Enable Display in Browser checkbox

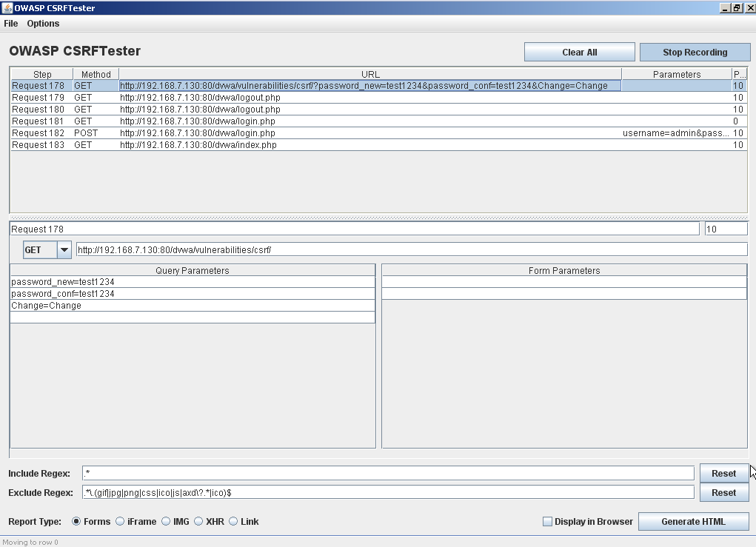point(547,521)
